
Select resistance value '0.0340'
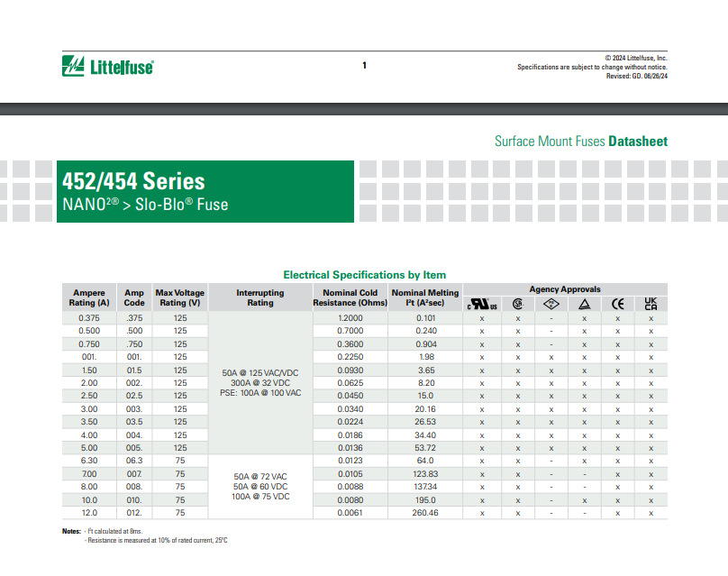pyautogui.click(x=350, y=409)
